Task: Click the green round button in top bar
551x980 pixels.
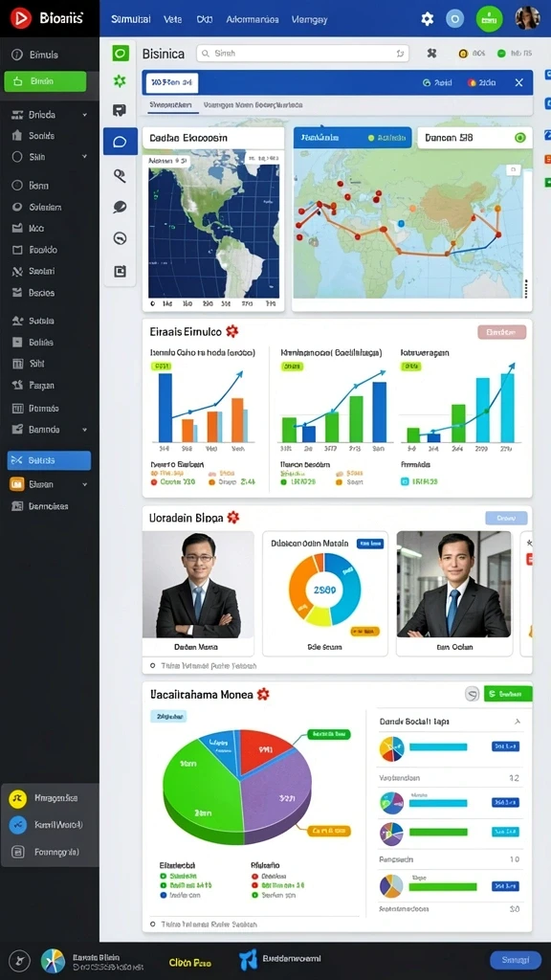Action: (489, 19)
